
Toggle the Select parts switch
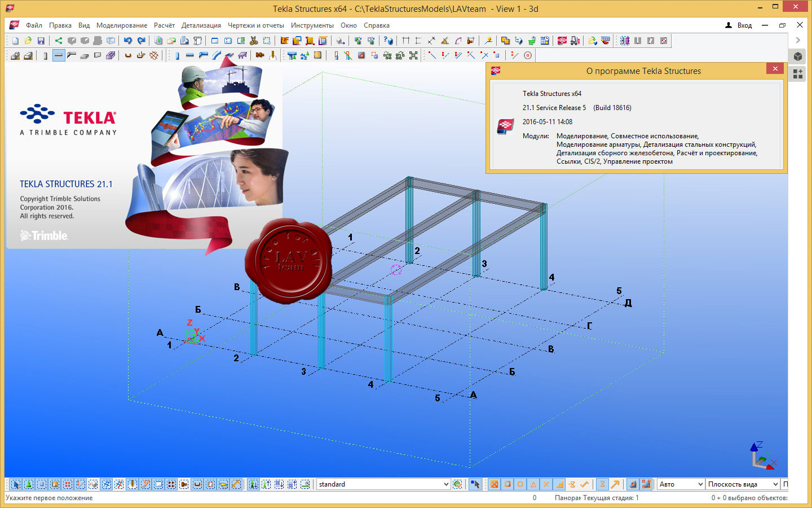(42, 484)
